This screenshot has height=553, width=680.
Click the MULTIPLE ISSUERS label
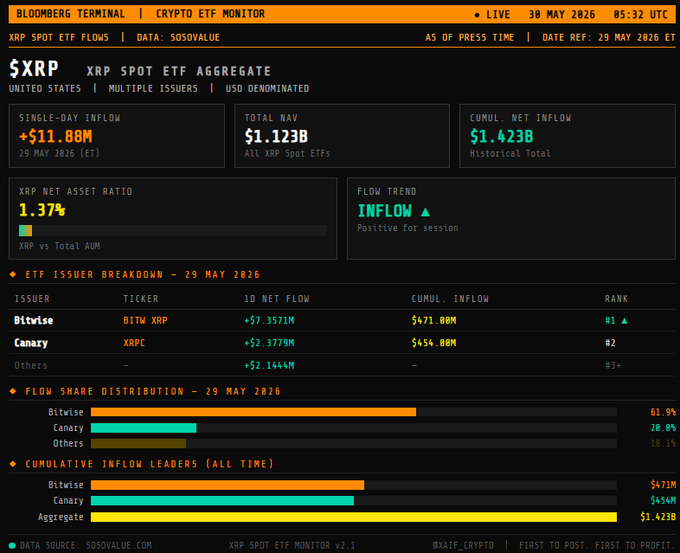pos(153,88)
